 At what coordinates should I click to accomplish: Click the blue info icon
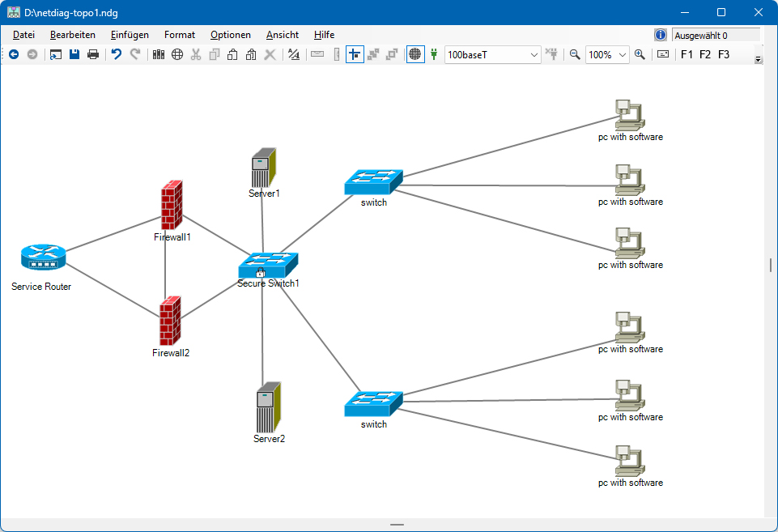coord(661,35)
